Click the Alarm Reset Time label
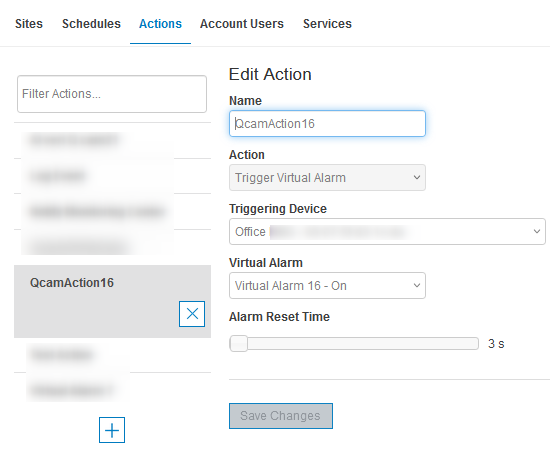The width and height of the screenshot is (550, 451). click(279, 317)
